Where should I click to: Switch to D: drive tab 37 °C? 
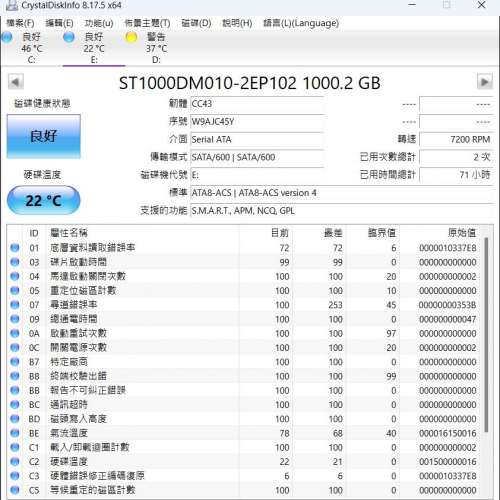(156, 48)
